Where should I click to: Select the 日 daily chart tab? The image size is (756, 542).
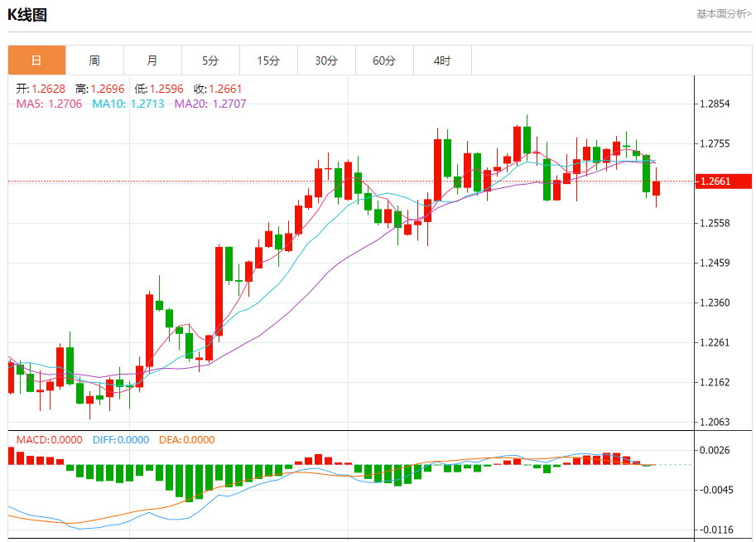(x=36, y=60)
